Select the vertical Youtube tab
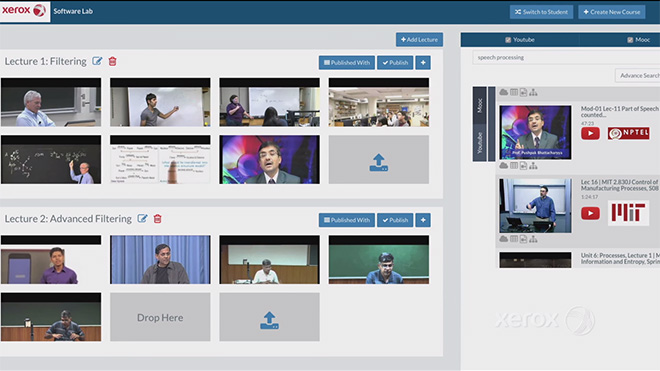 point(479,143)
